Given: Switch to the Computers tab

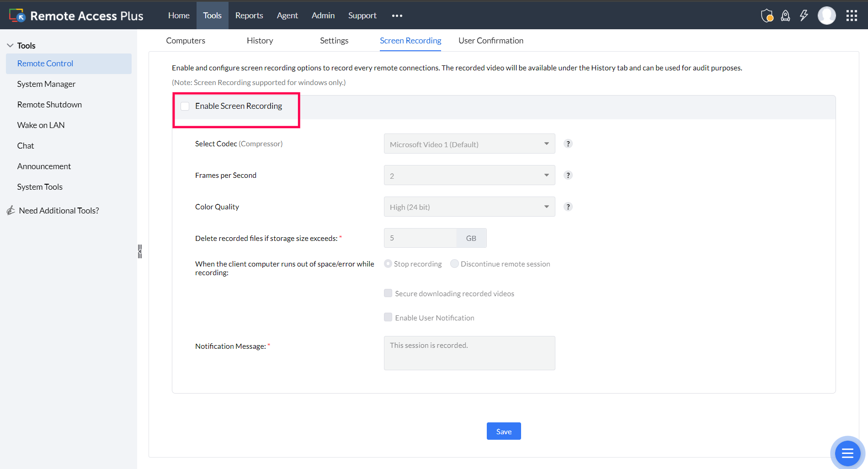Looking at the screenshot, I should click(186, 41).
